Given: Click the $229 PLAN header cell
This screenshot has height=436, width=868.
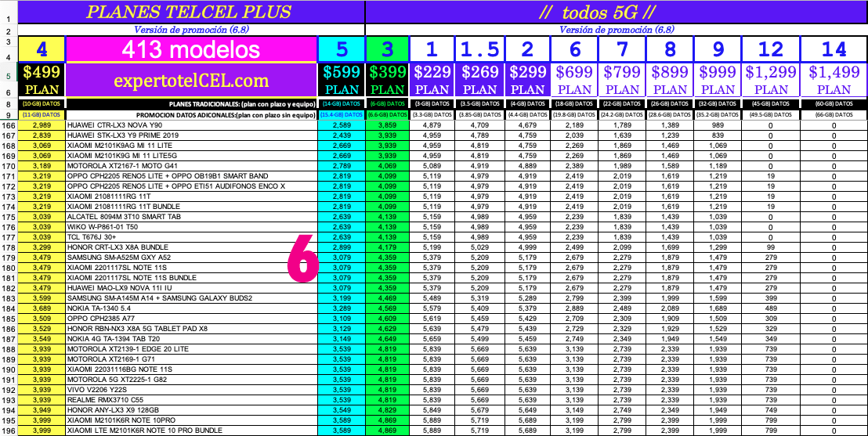Looking at the screenshot, I should (x=432, y=81).
